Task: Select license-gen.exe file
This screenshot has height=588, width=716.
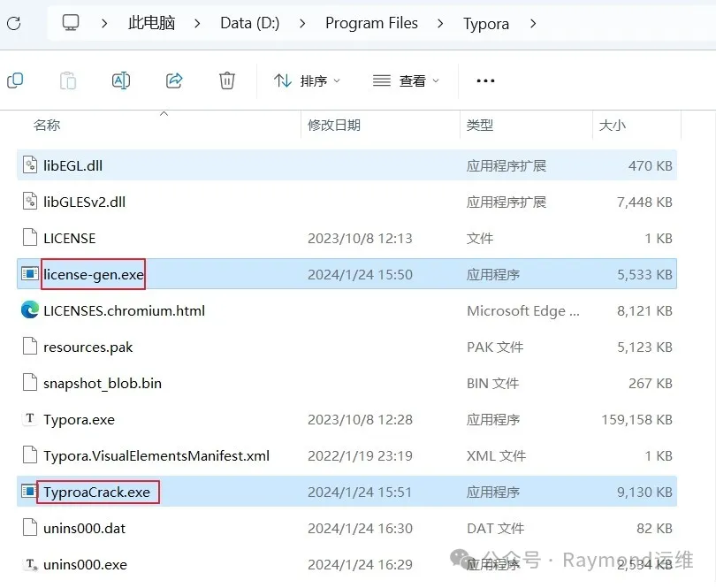Action: click(347, 274)
